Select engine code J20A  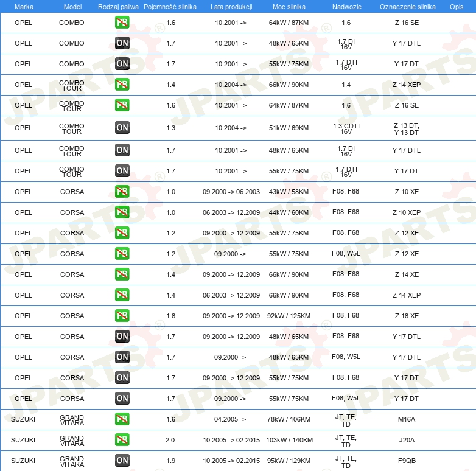tap(407, 440)
